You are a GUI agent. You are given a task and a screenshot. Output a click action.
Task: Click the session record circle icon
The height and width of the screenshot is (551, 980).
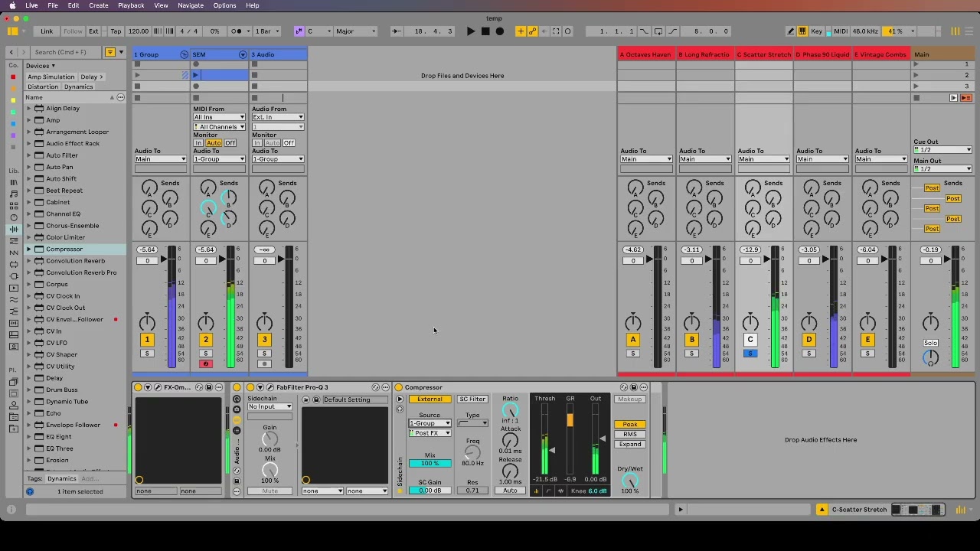567,31
